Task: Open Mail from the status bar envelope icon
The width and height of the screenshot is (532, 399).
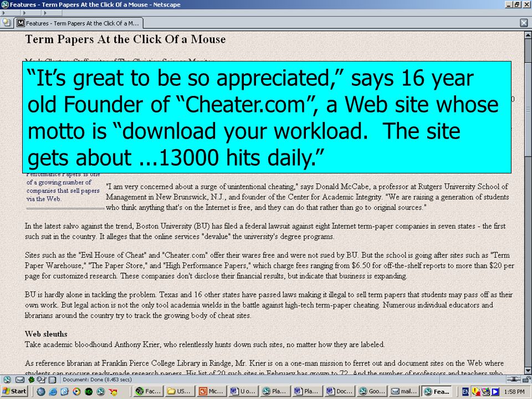Action: (20, 380)
